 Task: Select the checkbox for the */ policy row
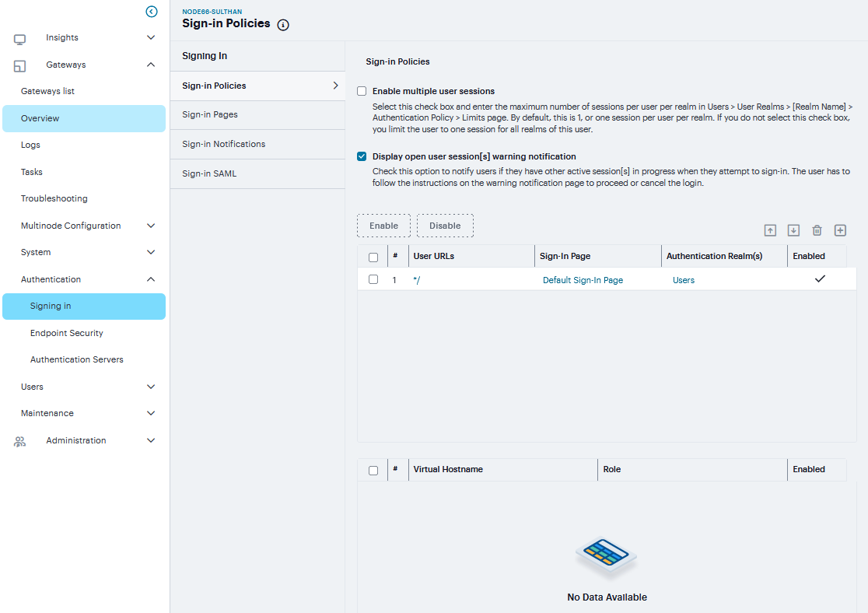click(373, 278)
